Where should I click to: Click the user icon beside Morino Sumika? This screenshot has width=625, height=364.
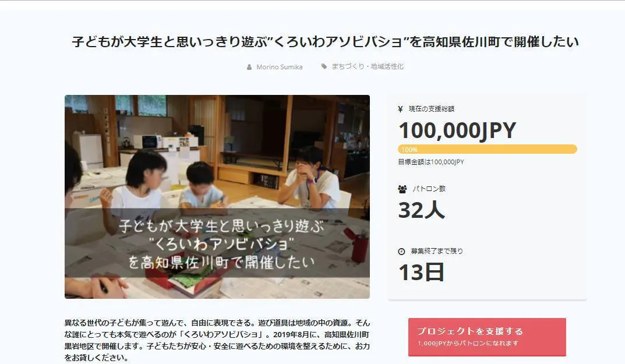[x=249, y=67]
